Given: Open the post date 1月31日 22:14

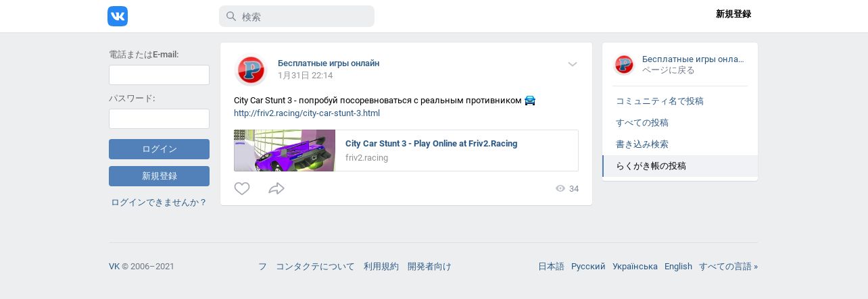Looking at the screenshot, I should (x=305, y=76).
